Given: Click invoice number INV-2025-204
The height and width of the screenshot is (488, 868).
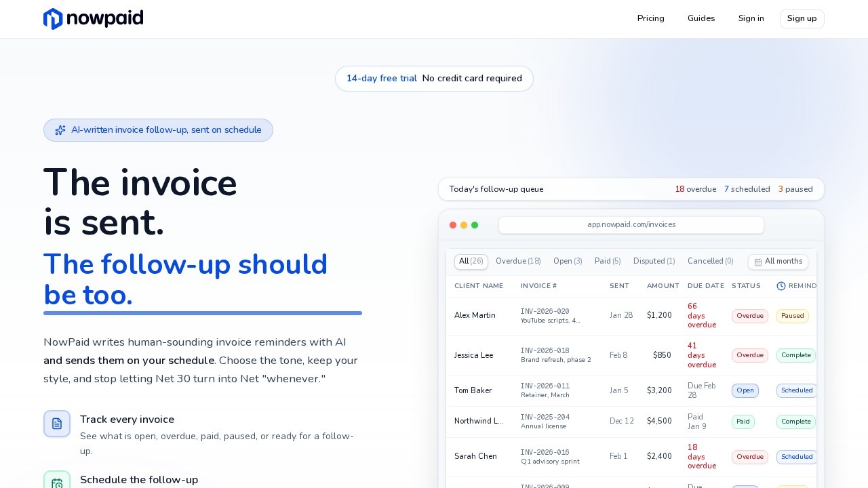Looking at the screenshot, I should (x=545, y=418).
